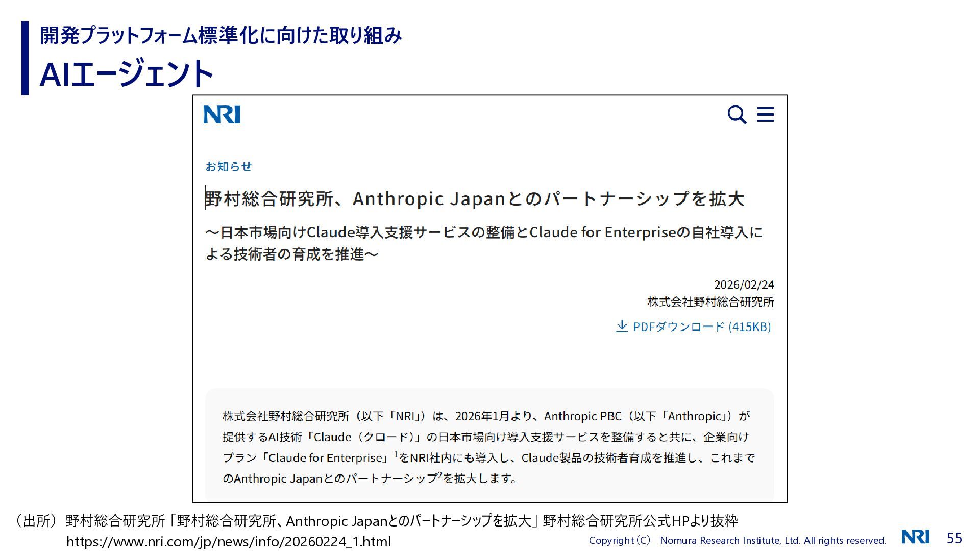This screenshot has height=551, width=980.
Task: Open the search magnifier icon
Action: pyautogui.click(x=737, y=115)
